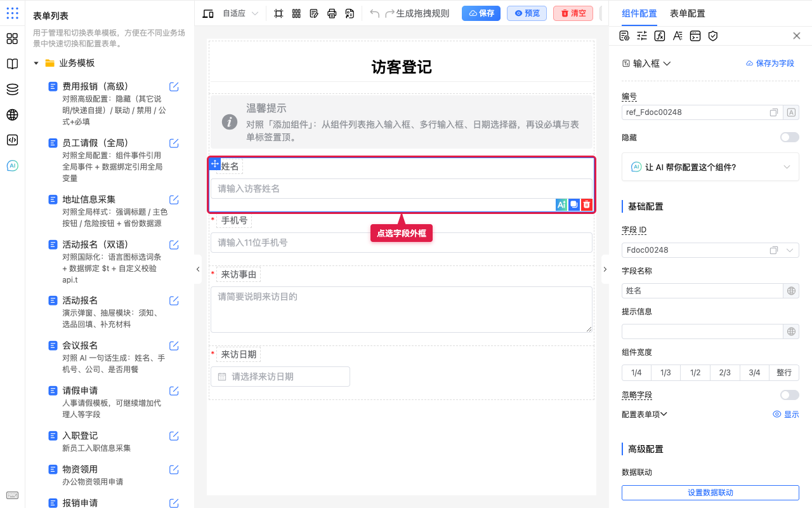Expand the 配置表单项 section

click(x=645, y=414)
